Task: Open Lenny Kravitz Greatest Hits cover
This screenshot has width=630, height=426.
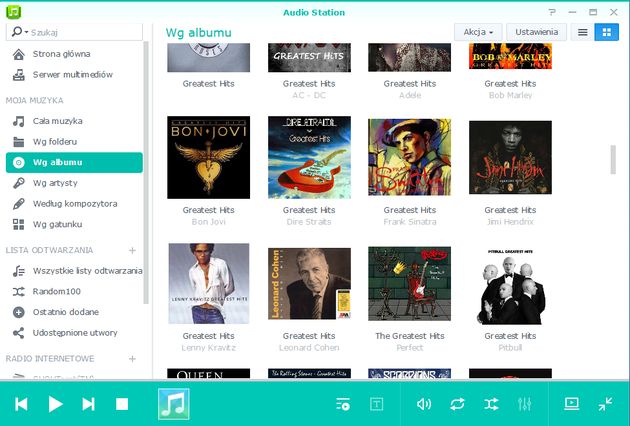Action: click(x=209, y=283)
